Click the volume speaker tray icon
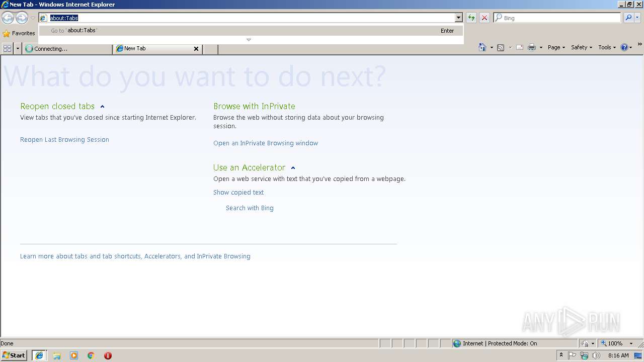The image size is (644, 362). (596, 355)
